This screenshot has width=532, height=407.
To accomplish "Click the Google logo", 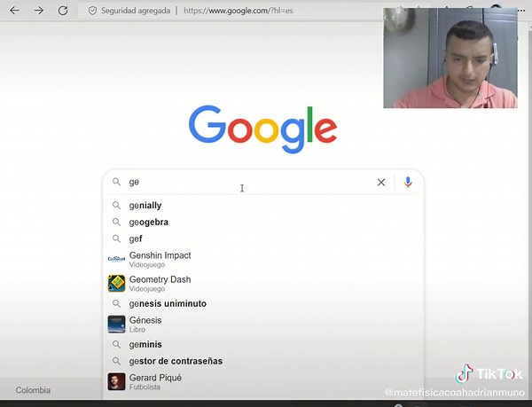I will (x=263, y=129).
